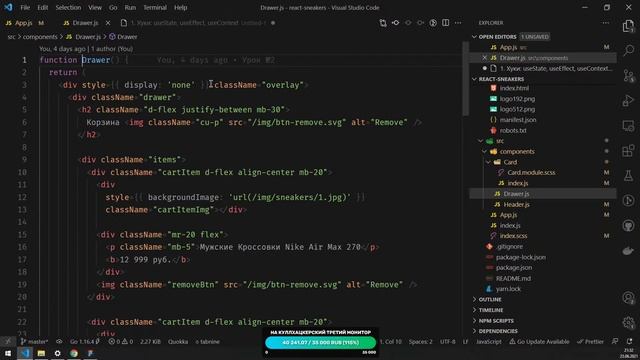Click the tabnine status bar item
640x360 pixels.
click(208, 342)
